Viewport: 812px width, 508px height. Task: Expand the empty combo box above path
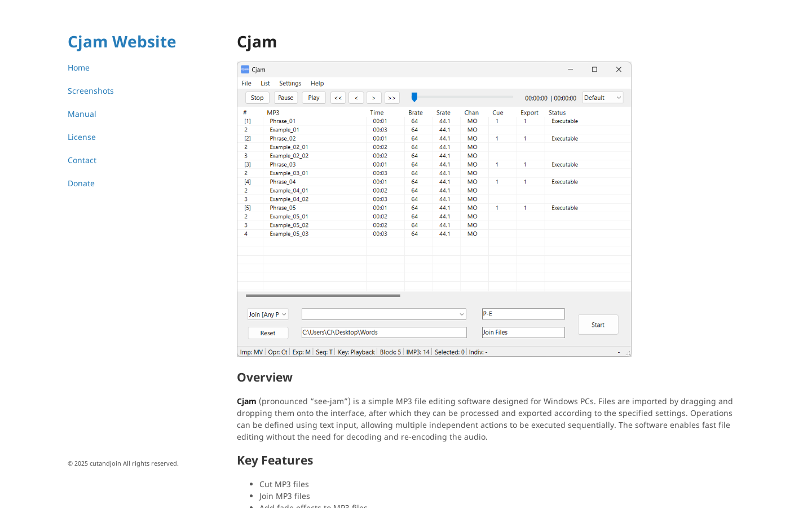coord(384,314)
